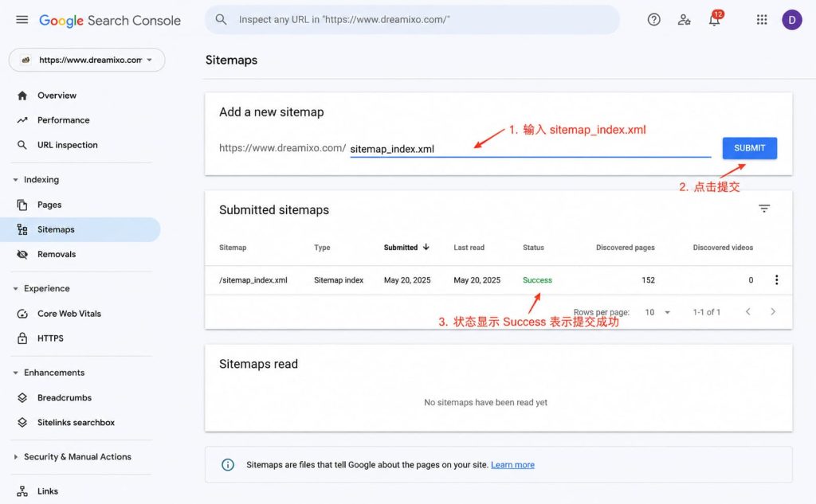
Task: Open the property selector dropdown
Action: pos(87,60)
